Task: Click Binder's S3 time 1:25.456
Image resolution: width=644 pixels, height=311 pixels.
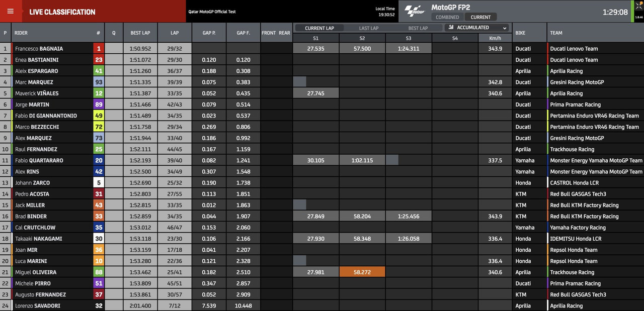Action: tap(409, 216)
